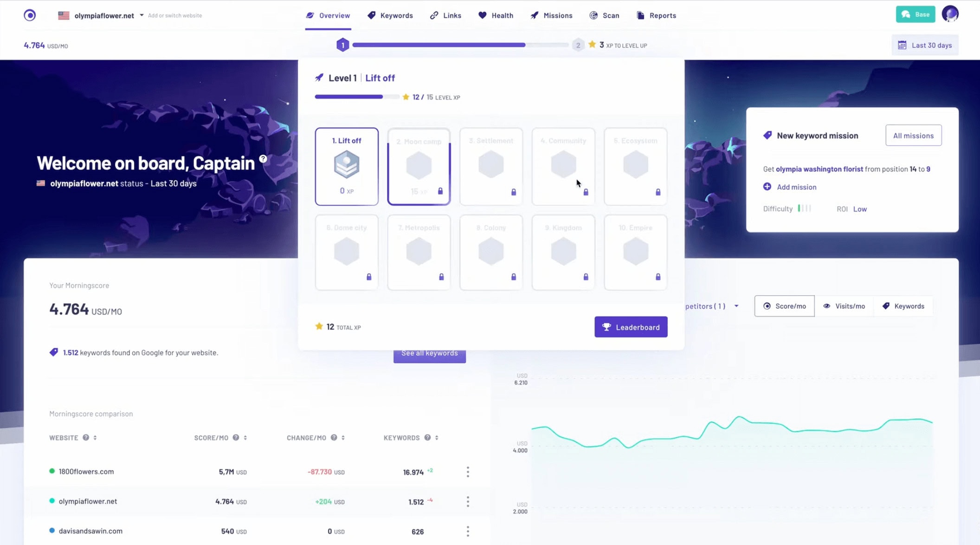Click the Reports navigation icon
The height and width of the screenshot is (545, 980).
click(x=641, y=15)
